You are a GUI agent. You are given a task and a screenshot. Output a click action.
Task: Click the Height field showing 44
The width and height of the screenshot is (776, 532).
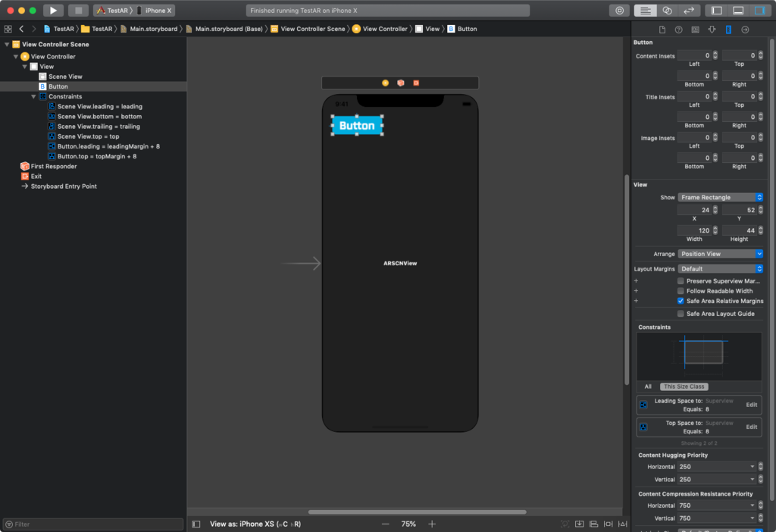pos(740,230)
